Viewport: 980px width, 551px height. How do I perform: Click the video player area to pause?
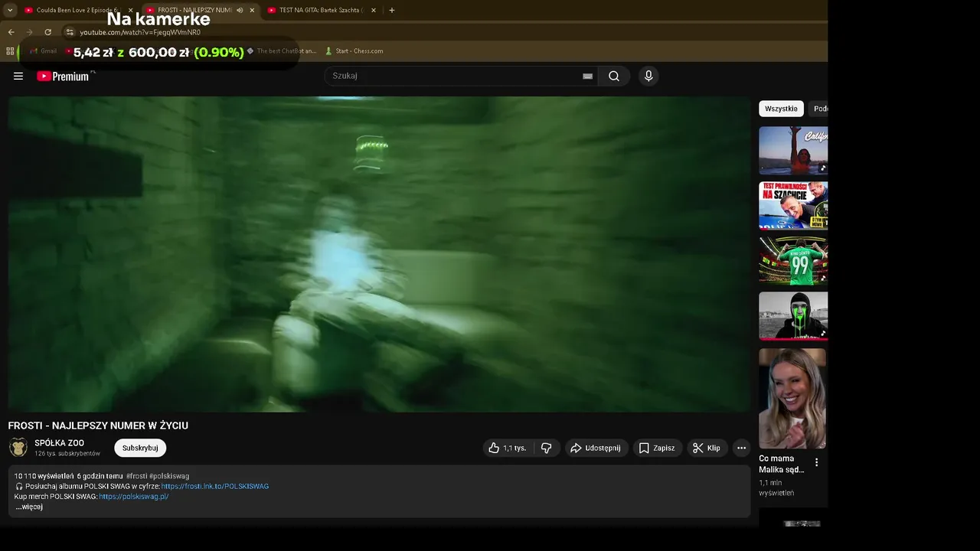(x=379, y=254)
